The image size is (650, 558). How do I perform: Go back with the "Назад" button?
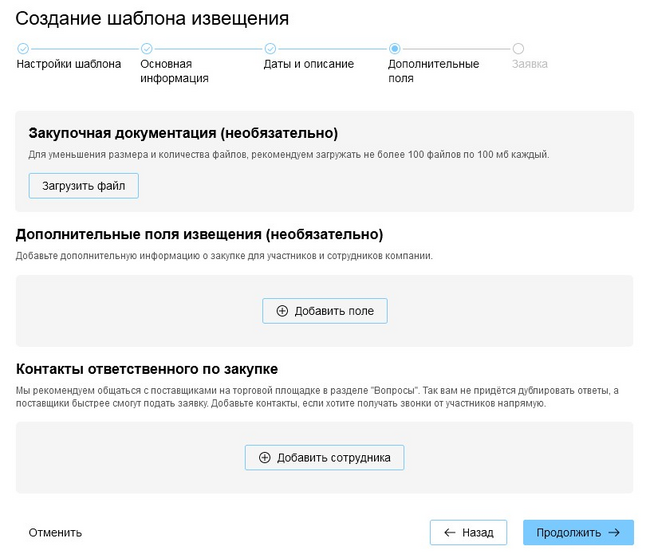[x=468, y=533]
